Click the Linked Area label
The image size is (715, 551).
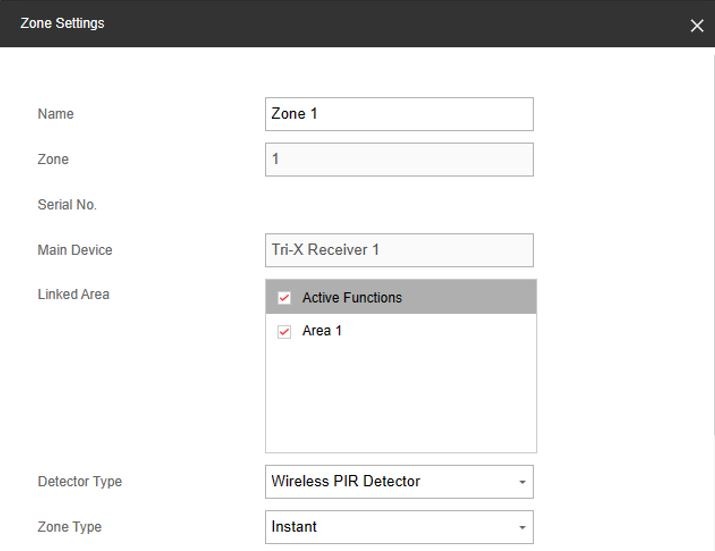pyautogui.click(x=73, y=294)
